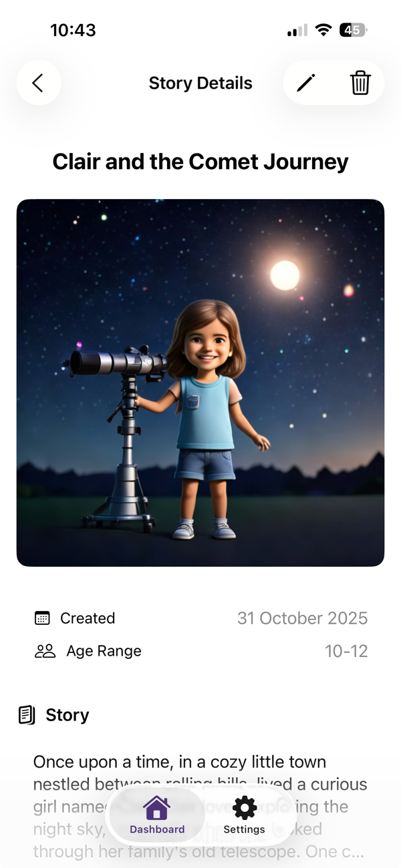Open story editing with the pencil icon
401x868 pixels.
tap(306, 83)
